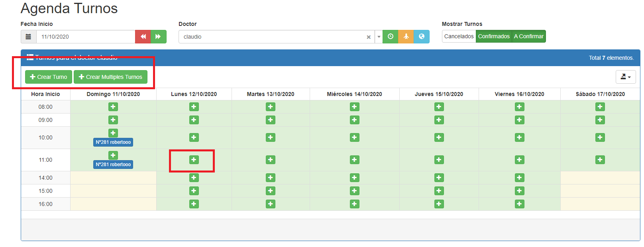Go to previous week with red rewind button
The height and width of the screenshot is (247, 644).
(x=143, y=37)
